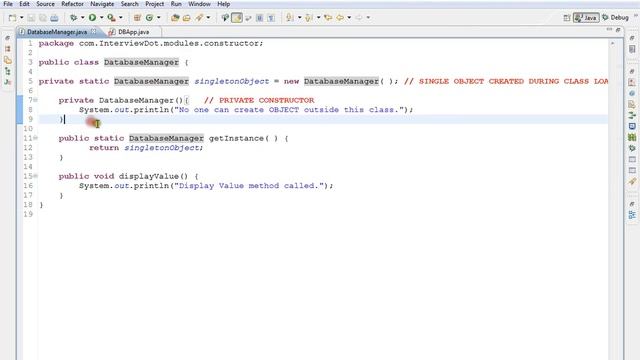640x360 pixels.
Task: Click the External Tools run icon
Action: [x=111, y=18]
